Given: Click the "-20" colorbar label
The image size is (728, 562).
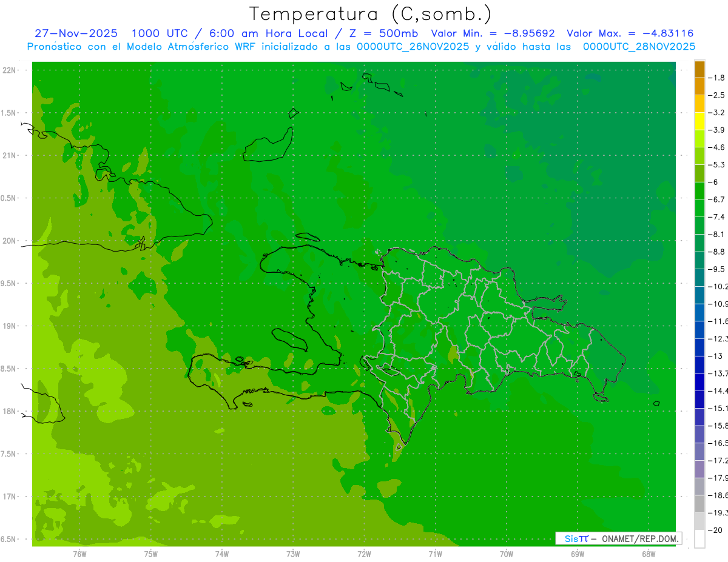Looking at the screenshot, I should click(x=716, y=530).
